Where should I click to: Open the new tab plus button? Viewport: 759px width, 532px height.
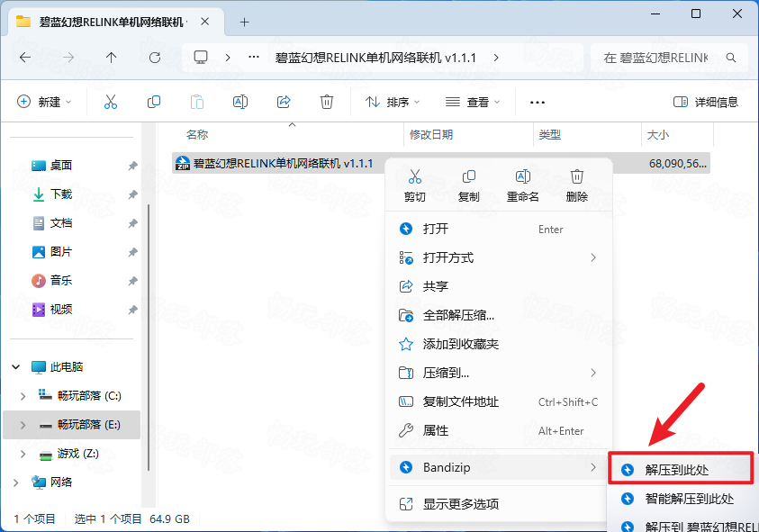pos(245,22)
